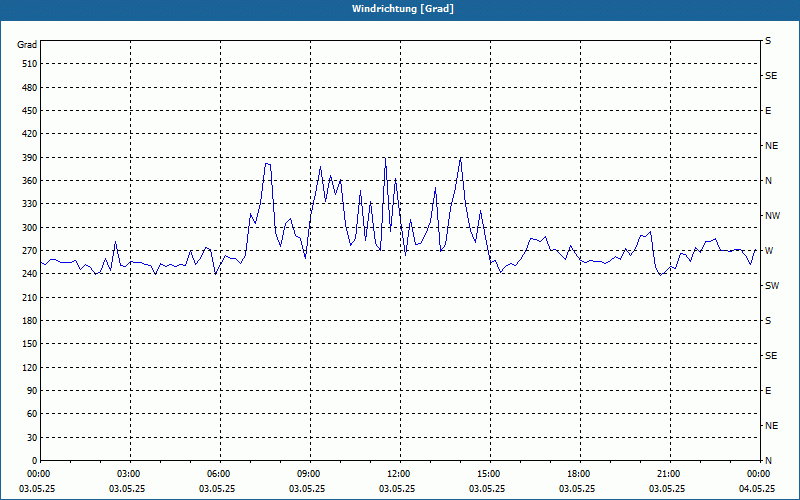Click the 03:00 time label
The height and width of the screenshot is (500, 800).
128,474
